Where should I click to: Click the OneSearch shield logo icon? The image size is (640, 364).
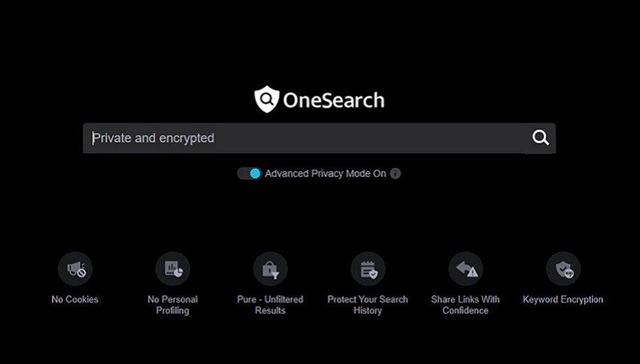tap(267, 99)
